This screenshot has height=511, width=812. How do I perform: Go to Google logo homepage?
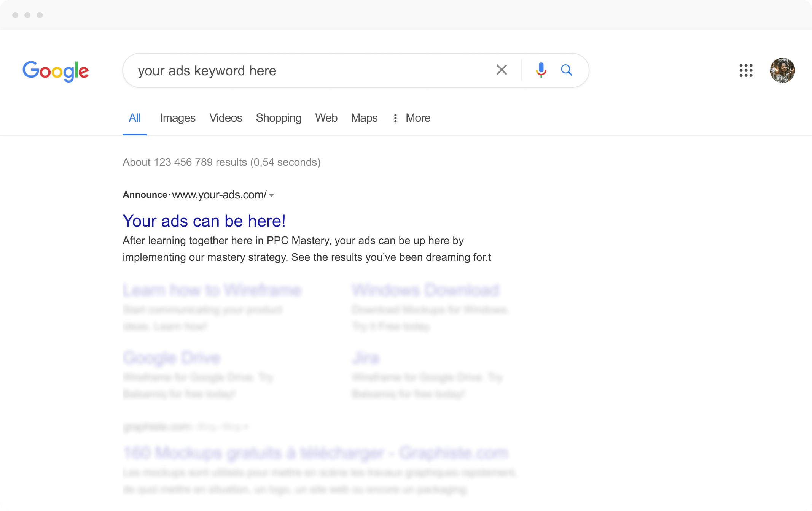pyautogui.click(x=56, y=71)
